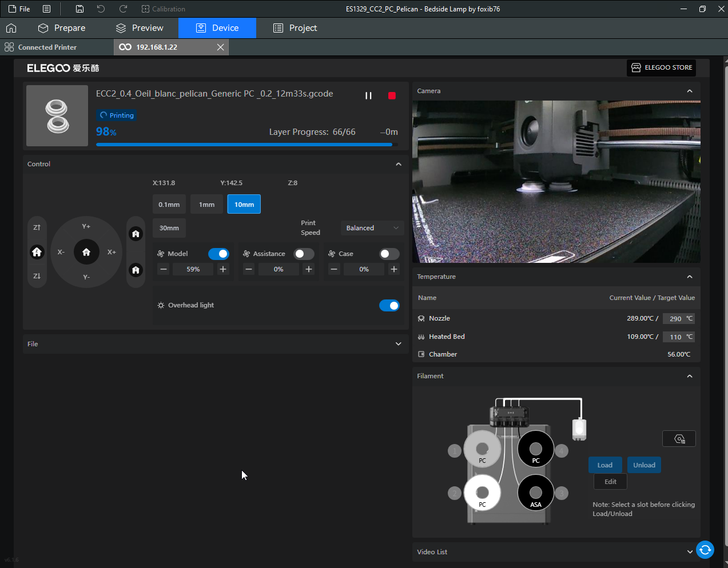Click the filament settings icon above Load
The width and height of the screenshot is (728, 568).
[x=679, y=439]
